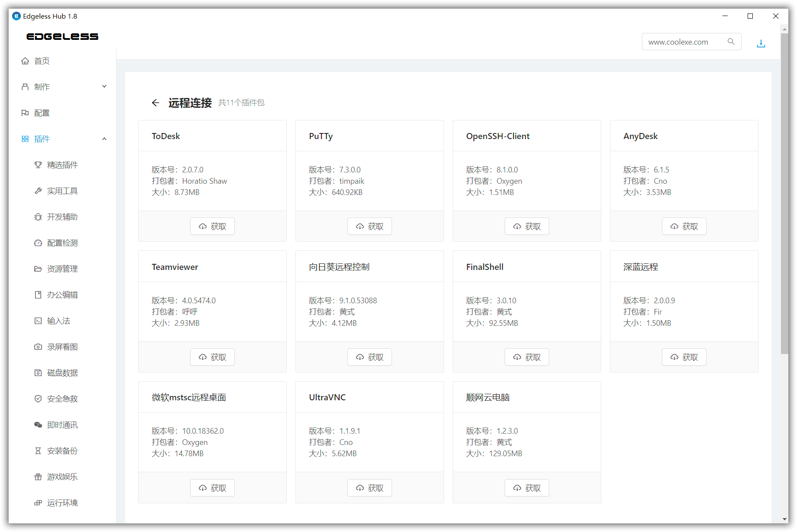Image resolution: width=797 pixels, height=532 pixels.
Task: Open the WeChat icon instant messaging category
Action: [38, 425]
